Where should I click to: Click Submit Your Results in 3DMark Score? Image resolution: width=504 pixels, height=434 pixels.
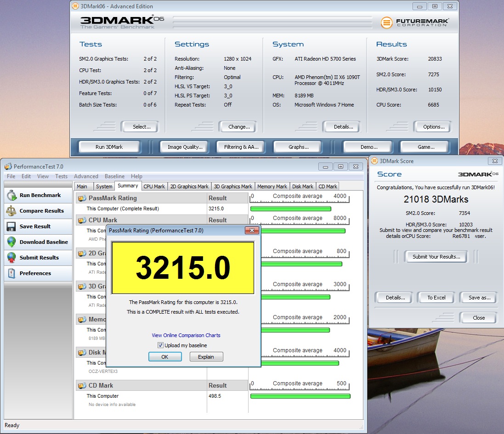436,257
